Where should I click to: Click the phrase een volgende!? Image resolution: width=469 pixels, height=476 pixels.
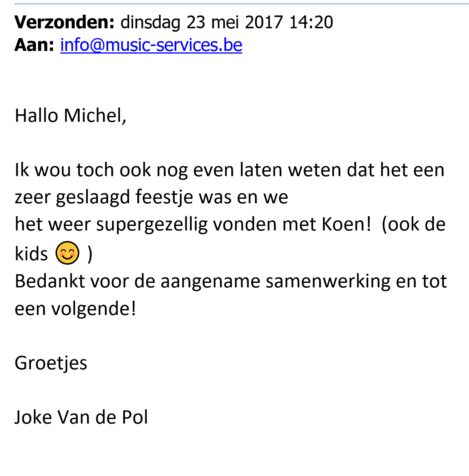(x=75, y=309)
